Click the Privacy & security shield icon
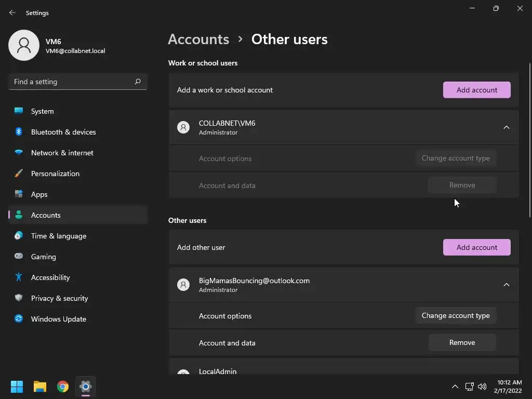The width and height of the screenshot is (532, 399). point(19,298)
